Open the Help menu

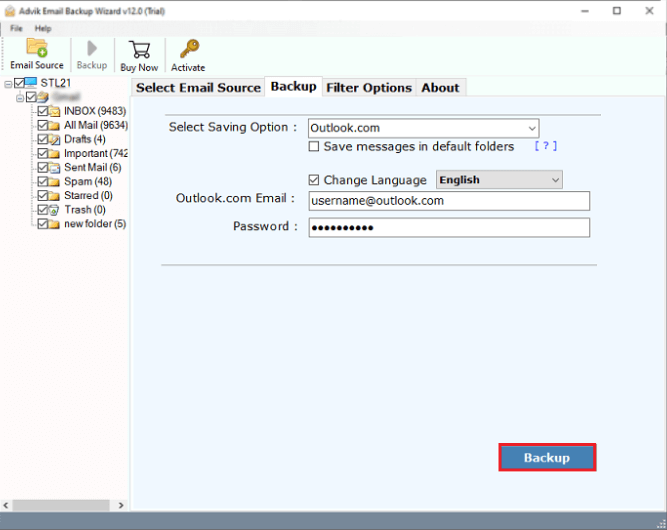[43, 28]
